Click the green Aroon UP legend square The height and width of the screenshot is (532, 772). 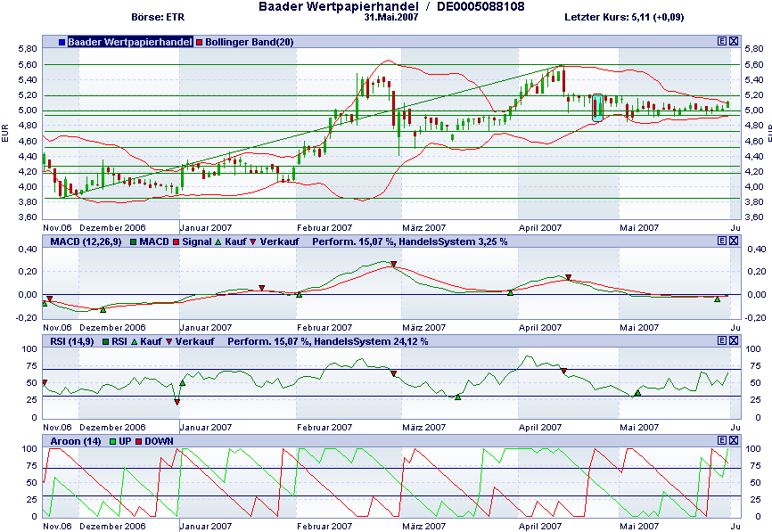pos(112,441)
